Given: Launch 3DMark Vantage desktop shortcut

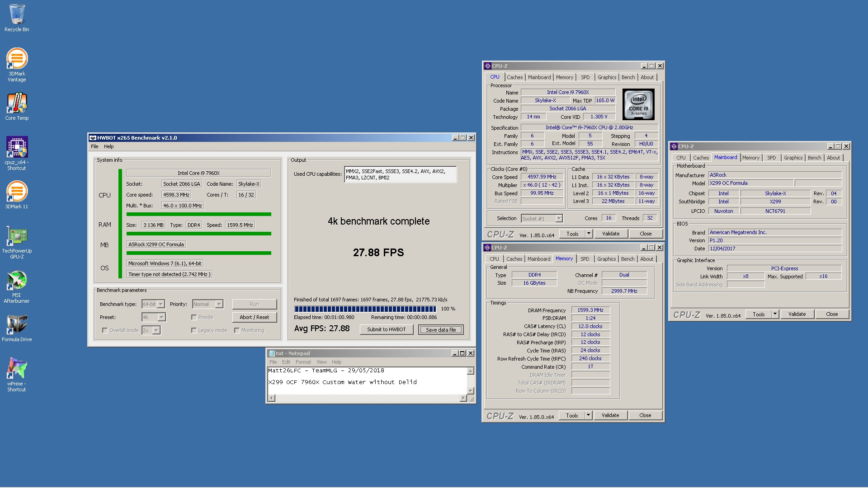Looking at the screenshot, I should 17,65.
